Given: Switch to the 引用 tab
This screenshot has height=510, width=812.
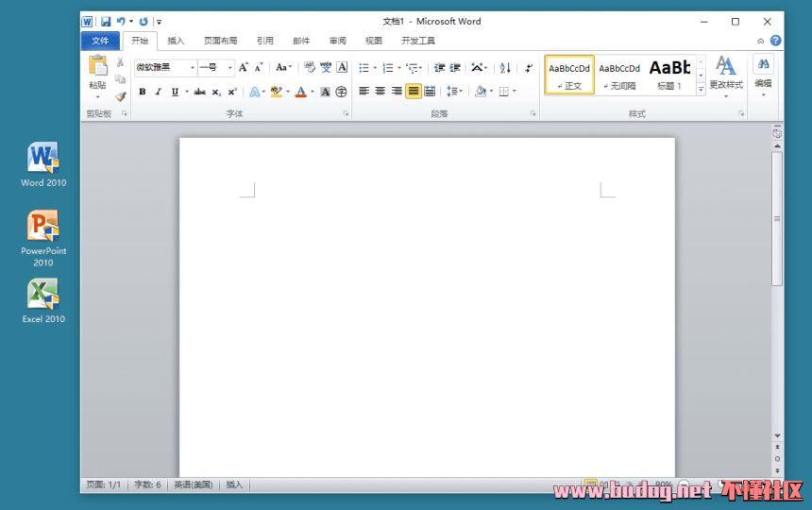Looking at the screenshot, I should (265, 41).
